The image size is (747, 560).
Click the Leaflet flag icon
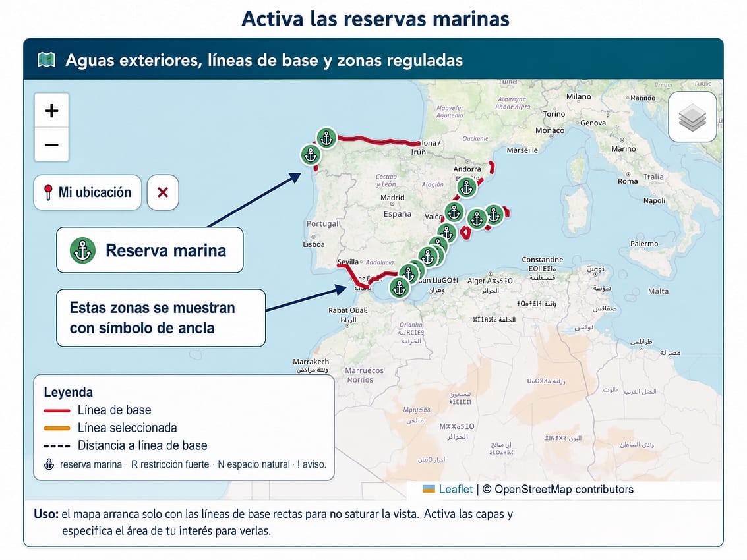429,489
